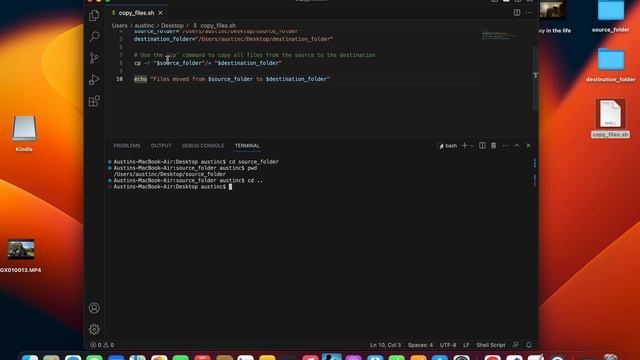Close the copy_files.sh editor tab
This screenshot has width=640, height=360.
pos(160,13)
